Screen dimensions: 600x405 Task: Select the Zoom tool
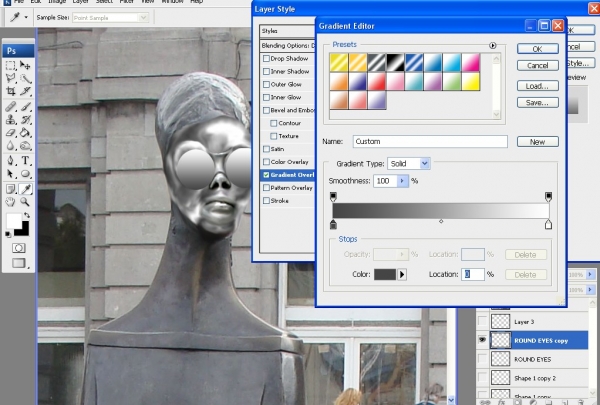(25, 202)
